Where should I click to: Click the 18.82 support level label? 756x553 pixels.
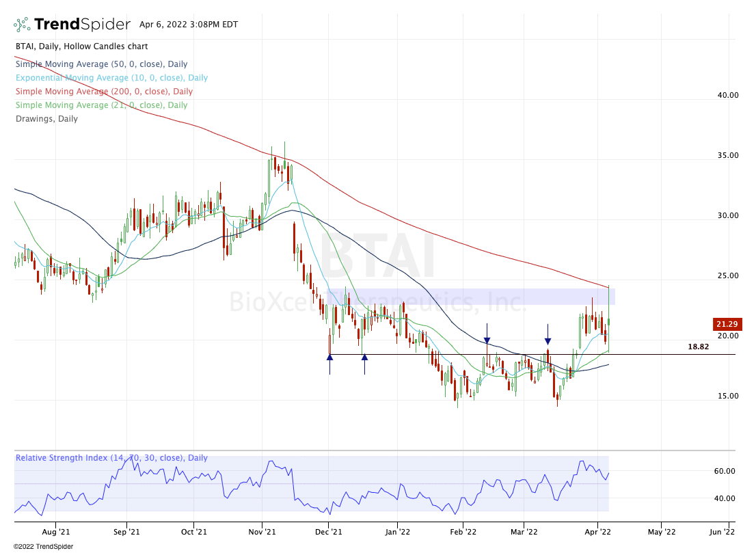click(x=698, y=347)
